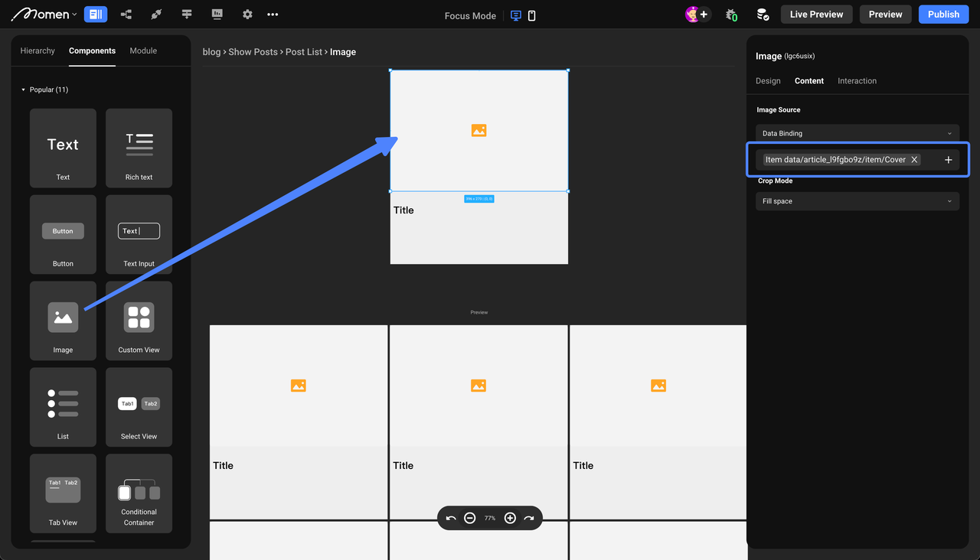Click Show Posts in the breadcrumb
The width and height of the screenshot is (980, 560).
[253, 52]
